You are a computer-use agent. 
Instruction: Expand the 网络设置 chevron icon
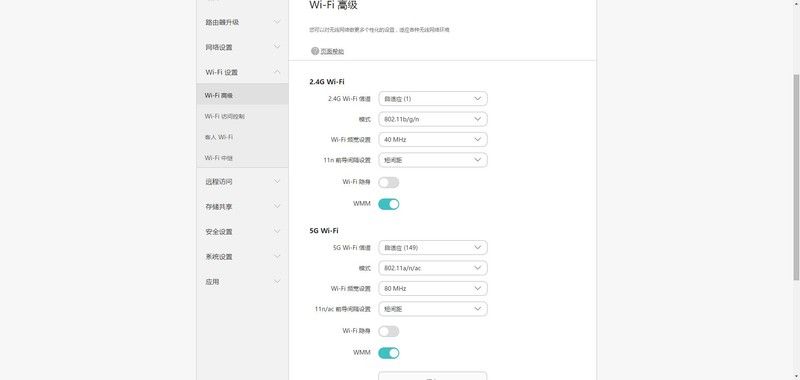[x=277, y=47]
